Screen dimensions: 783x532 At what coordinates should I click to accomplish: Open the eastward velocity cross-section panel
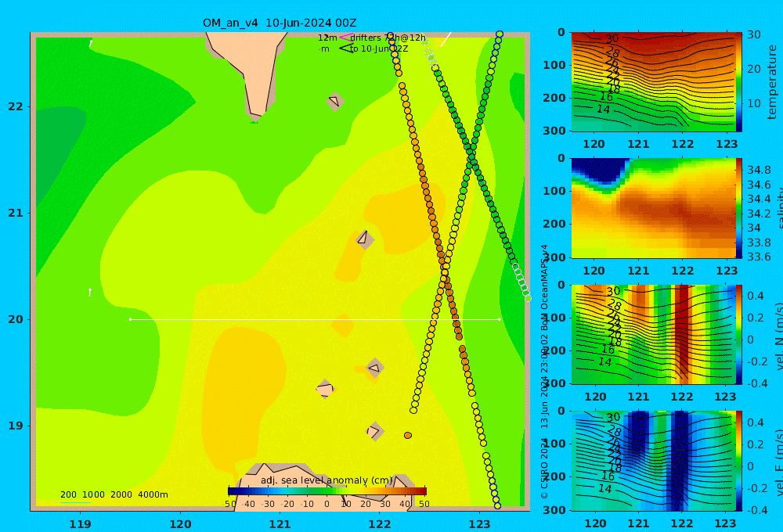click(x=653, y=461)
